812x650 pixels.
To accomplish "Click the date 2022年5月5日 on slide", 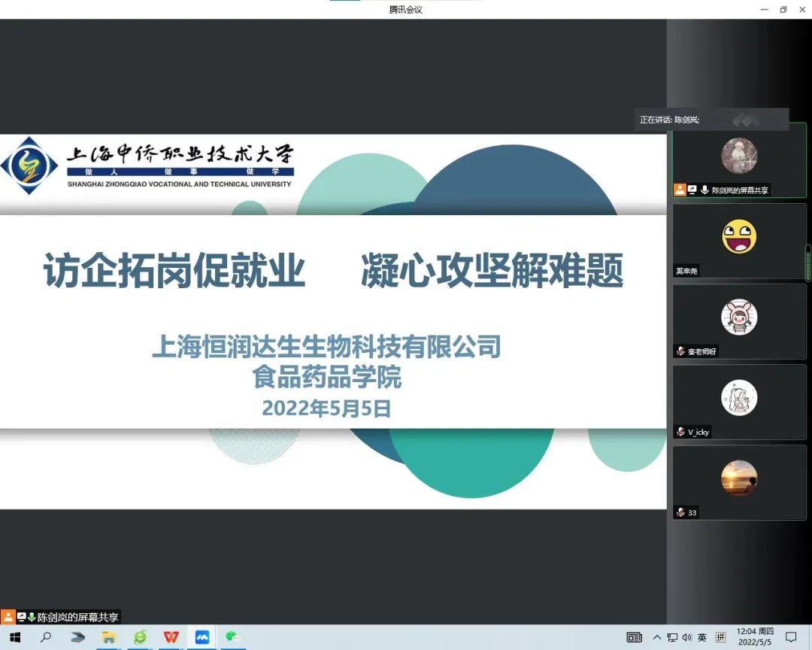I will coord(327,409).
